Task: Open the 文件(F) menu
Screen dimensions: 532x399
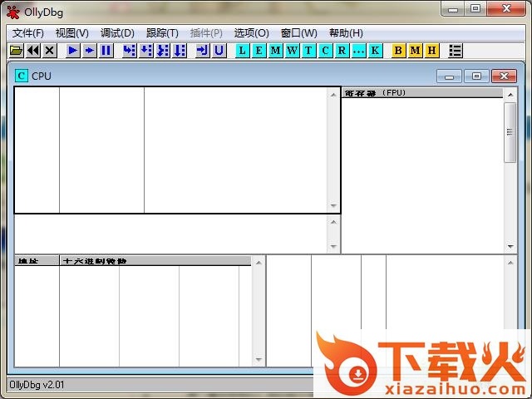Action: click(x=28, y=33)
